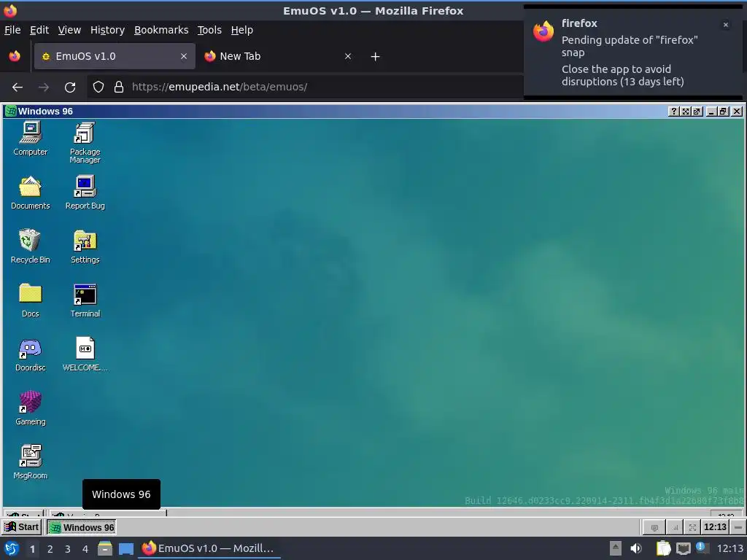Click the EmuOS tray collapse dash button
The width and height of the screenshot is (747, 560).
[x=738, y=527]
